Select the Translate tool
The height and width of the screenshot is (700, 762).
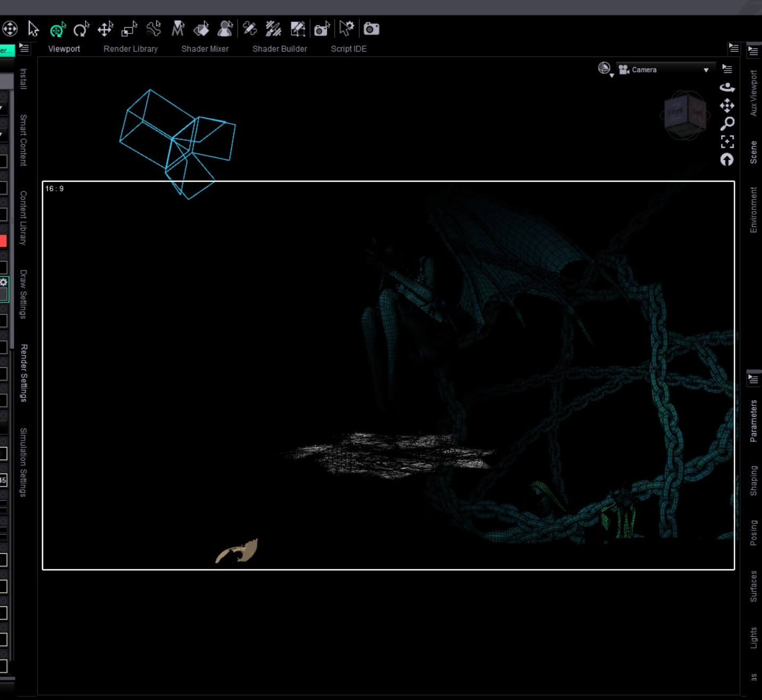[x=105, y=29]
